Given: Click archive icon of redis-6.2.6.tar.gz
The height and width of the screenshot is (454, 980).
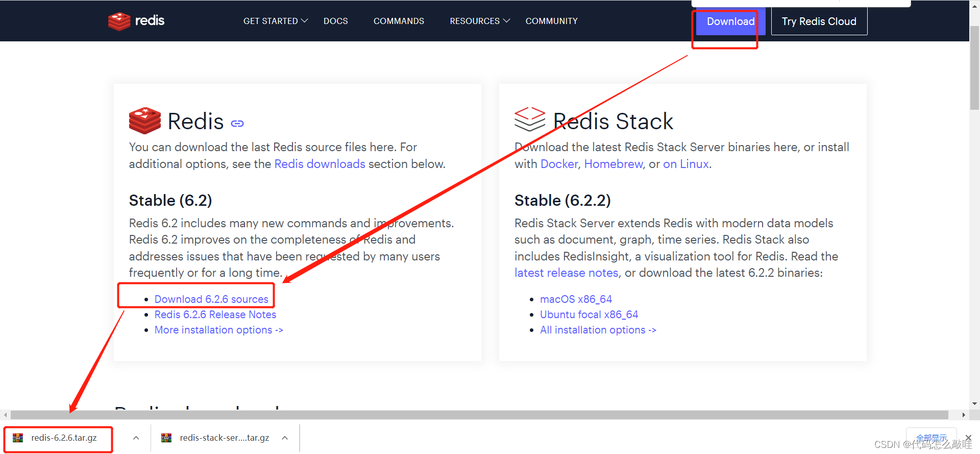Looking at the screenshot, I should [x=18, y=438].
